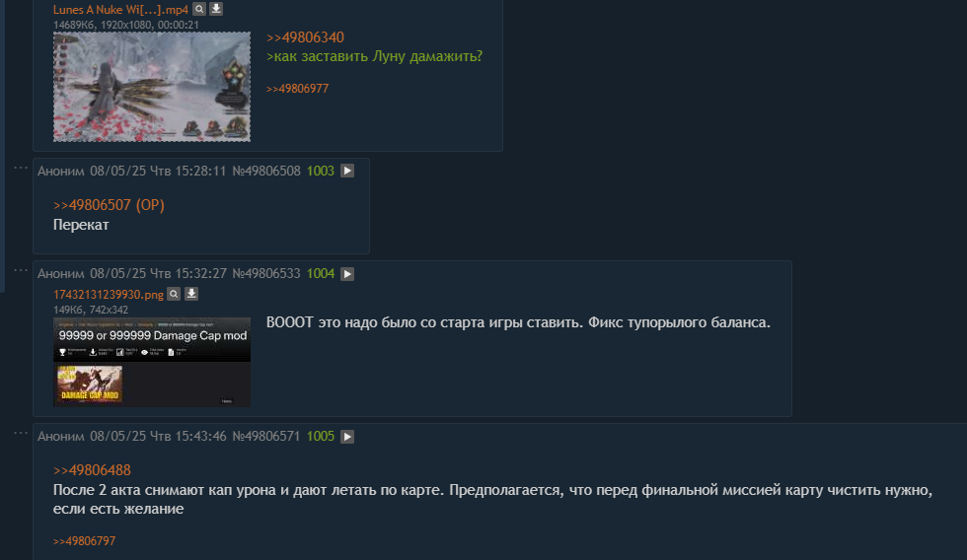Click search icon next to 17432131239930.png
Screen dimensions: 967x560
(x=174, y=294)
